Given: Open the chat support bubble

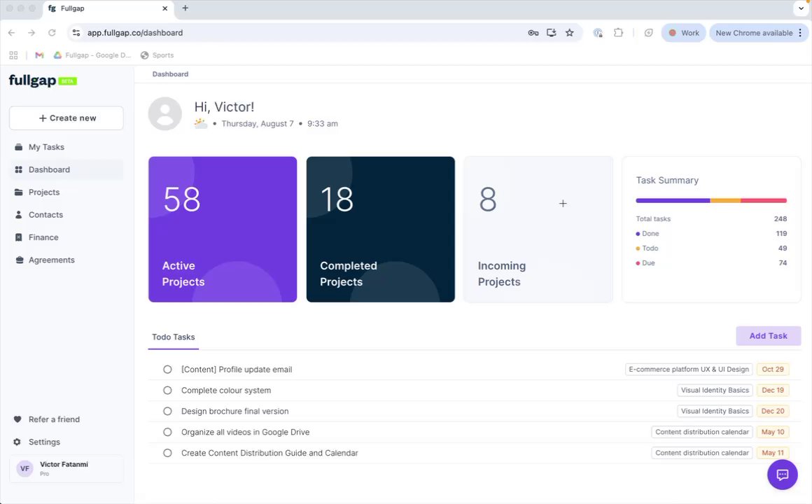Looking at the screenshot, I should (782, 475).
